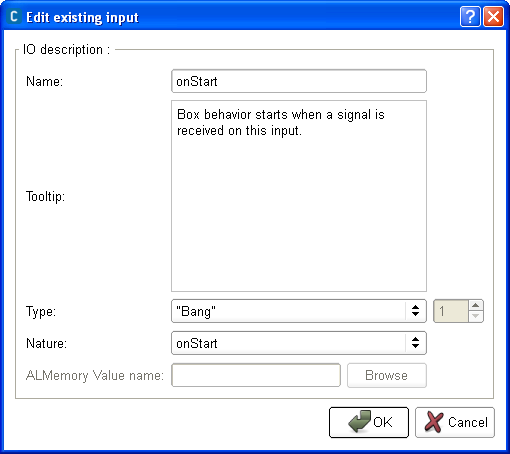Click the Choregraphe app icon in title bar
This screenshot has width=510, height=454.
pyautogui.click(x=14, y=16)
